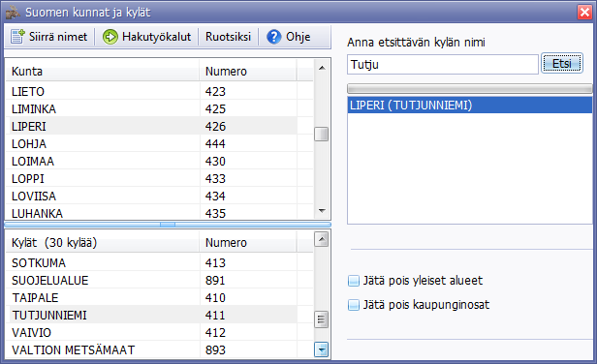Enable Jätä pois kaupunginosat checkbox
This screenshot has height=364, width=597.
pyautogui.click(x=354, y=305)
